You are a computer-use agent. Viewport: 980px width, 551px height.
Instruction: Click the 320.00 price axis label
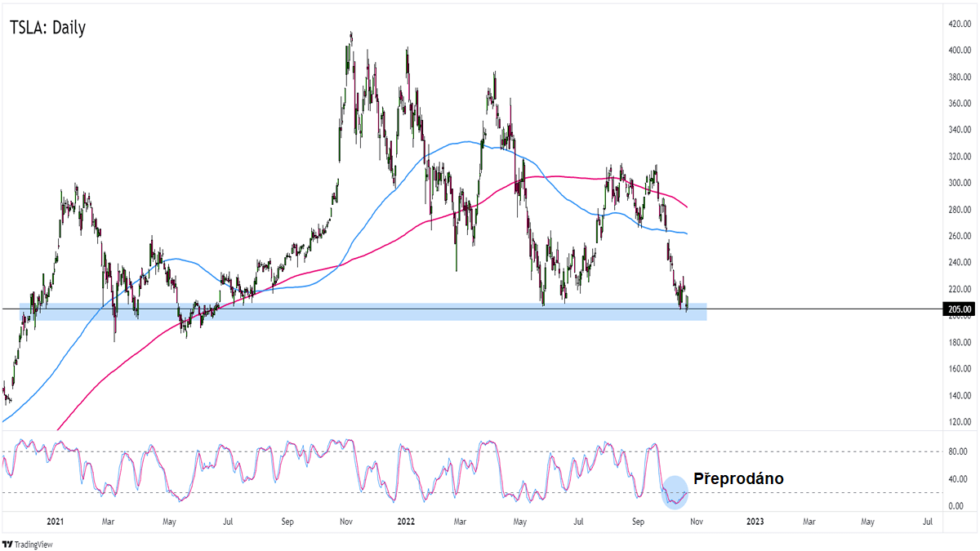tap(958, 157)
